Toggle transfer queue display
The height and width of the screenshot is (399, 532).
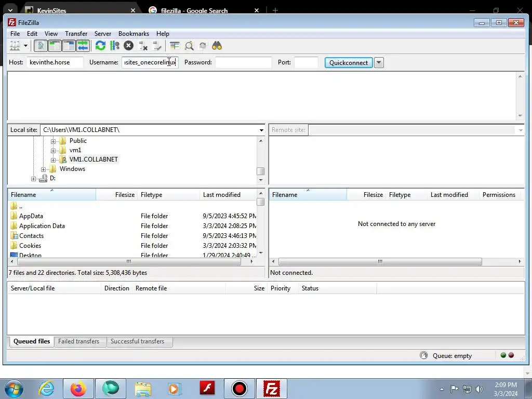tap(83, 46)
